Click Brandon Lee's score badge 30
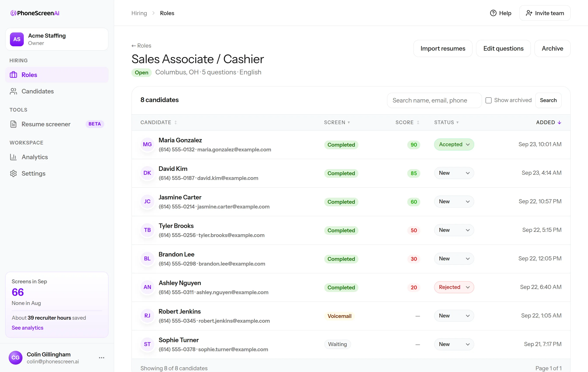 click(414, 259)
